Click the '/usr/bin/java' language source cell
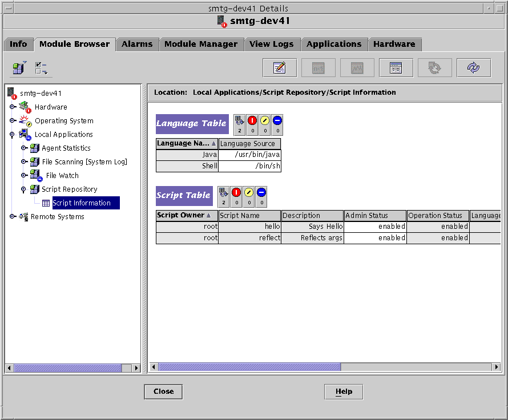Screen dimensions: 508x420 tap(249, 155)
